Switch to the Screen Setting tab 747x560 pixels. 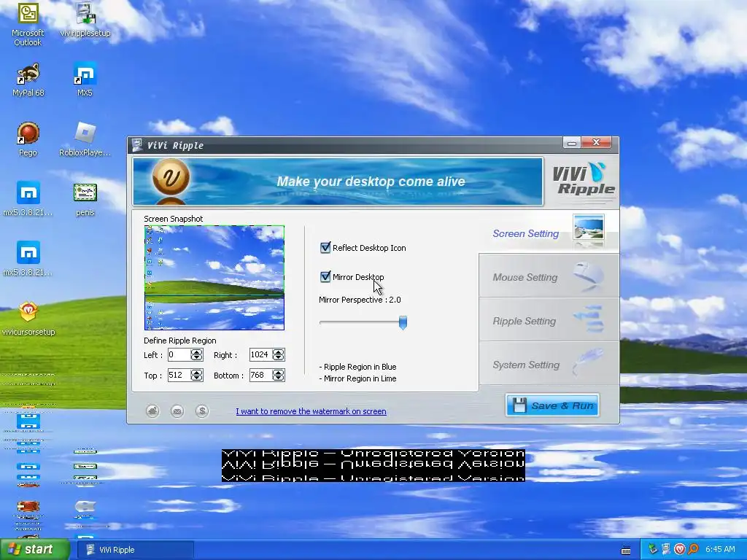pyautogui.click(x=549, y=233)
